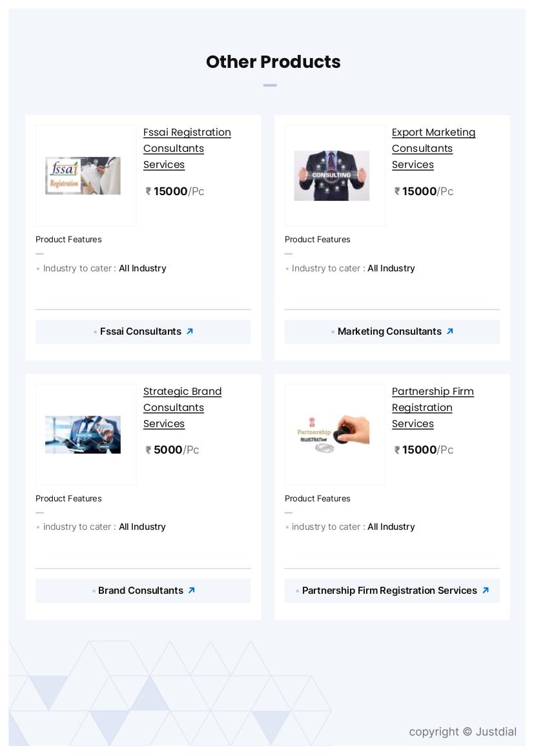Screen dimensions: 534x756
Task: Click the arrow icon next to Marketing Consultants
Action: click(x=450, y=331)
